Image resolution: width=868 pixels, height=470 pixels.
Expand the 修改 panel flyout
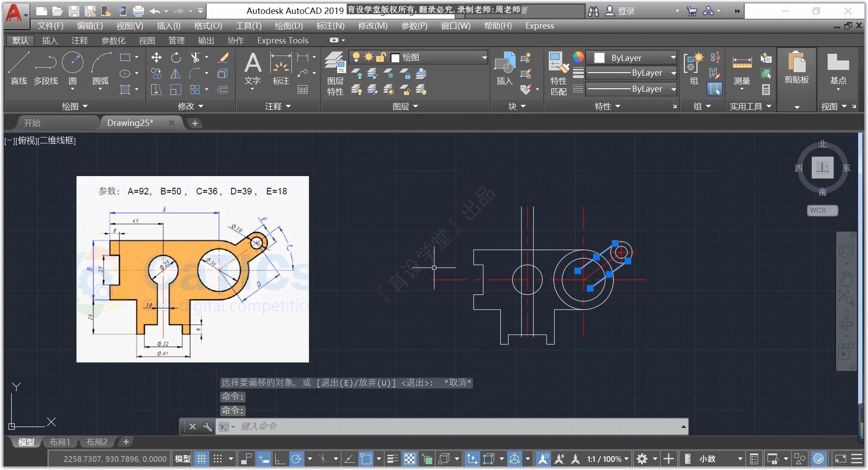click(191, 106)
